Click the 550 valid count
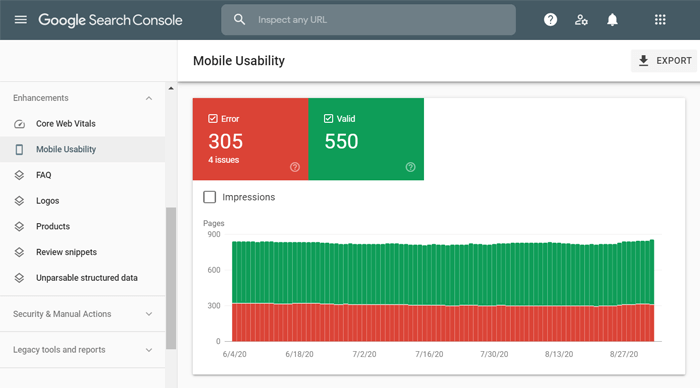Viewport: 700px width, 388px height. (341, 142)
